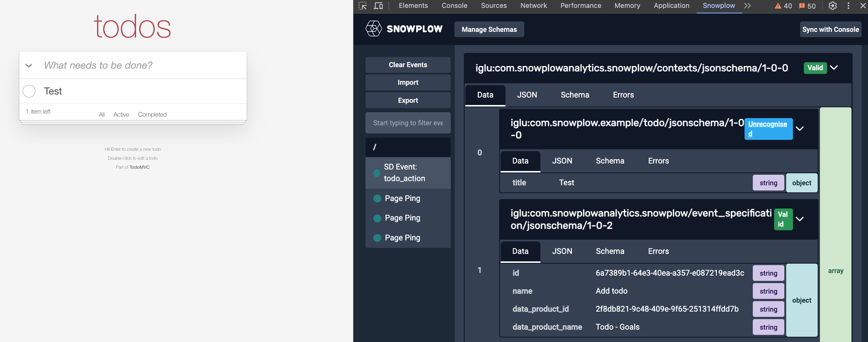Focus the event filter input
Viewport: 868px width, 342px height.
(408, 123)
